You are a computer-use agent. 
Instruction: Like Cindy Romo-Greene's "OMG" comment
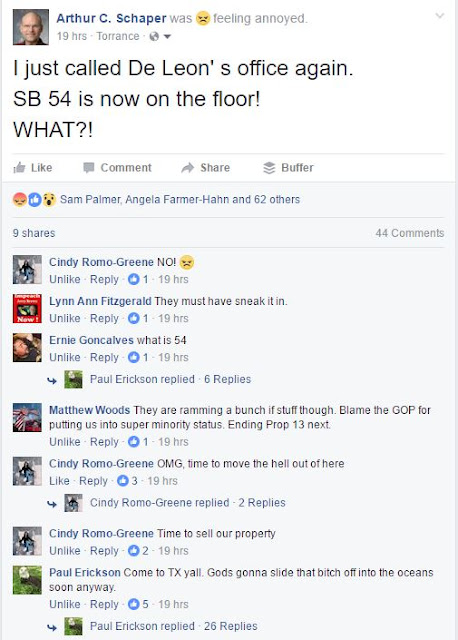[59, 481]
